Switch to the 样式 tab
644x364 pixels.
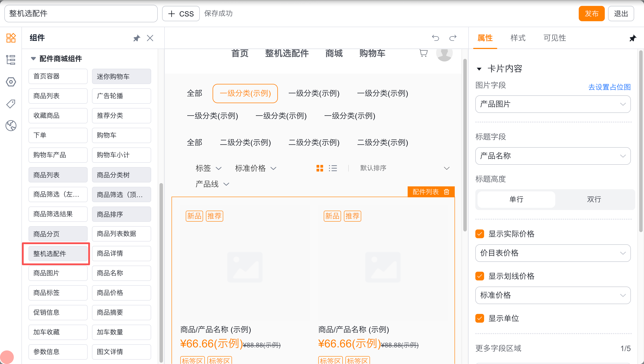click(x=518, y=38)
